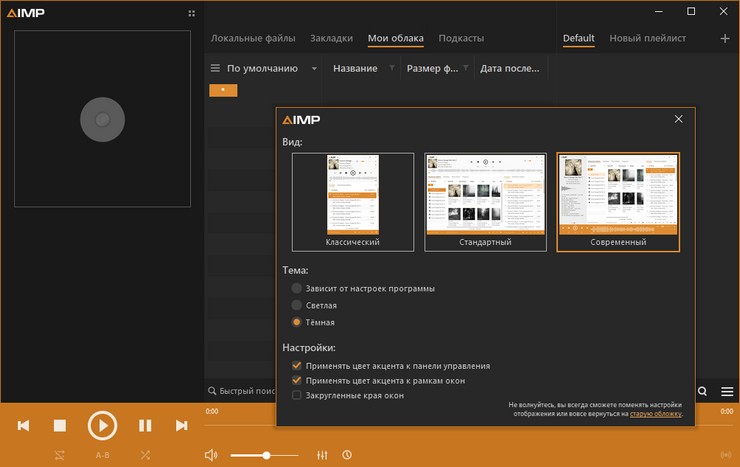Switch to the 'Локальные файлы' tab
The height and width of the screenshot is (467, 740).
252,39
